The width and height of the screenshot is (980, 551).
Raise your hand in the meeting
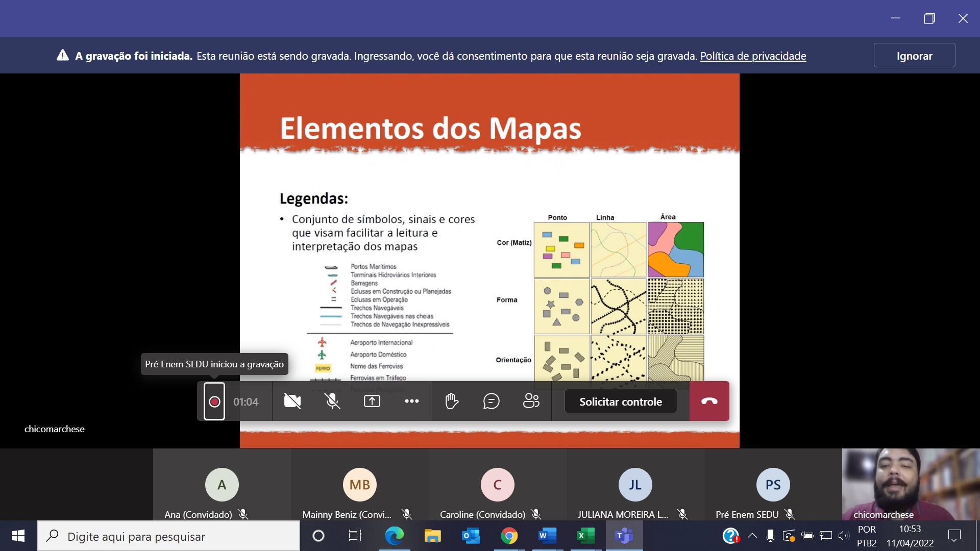(x=452, y=402)
